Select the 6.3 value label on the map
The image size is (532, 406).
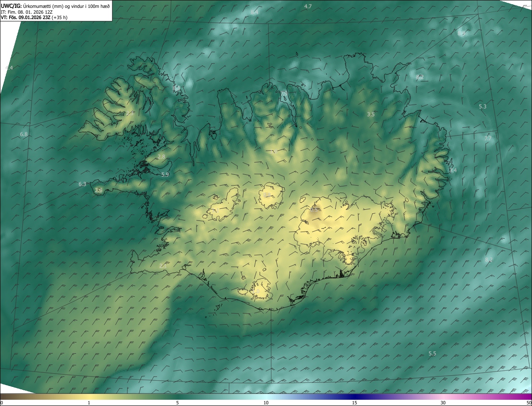82,184
